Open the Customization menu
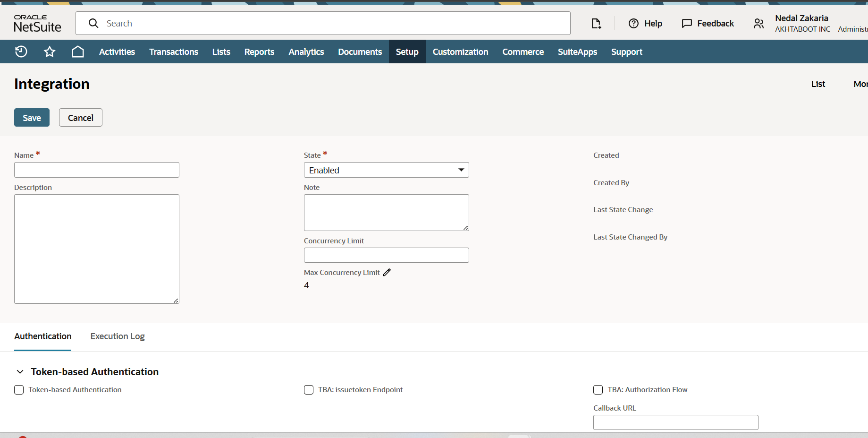This screenshot has height=438, width=868. click(461, 52)
